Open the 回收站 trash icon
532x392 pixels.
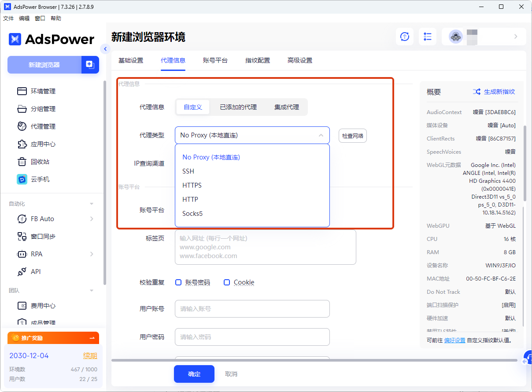tap(22, 162)
